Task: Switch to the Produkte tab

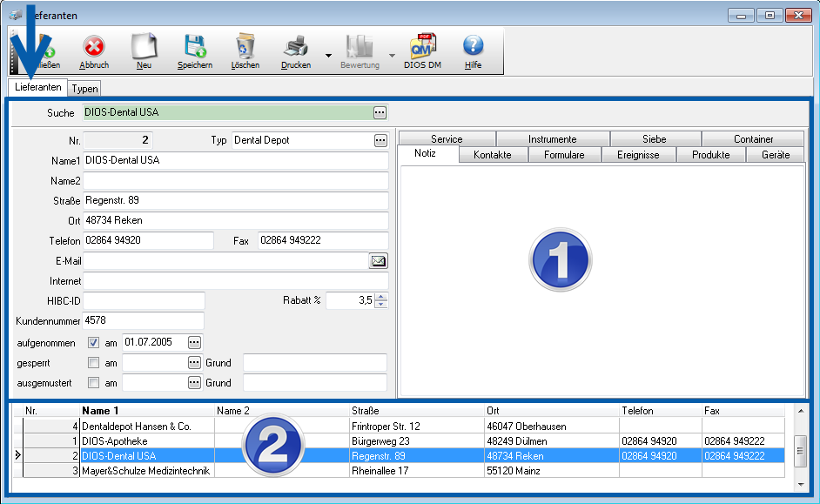Action: [710, 155]
